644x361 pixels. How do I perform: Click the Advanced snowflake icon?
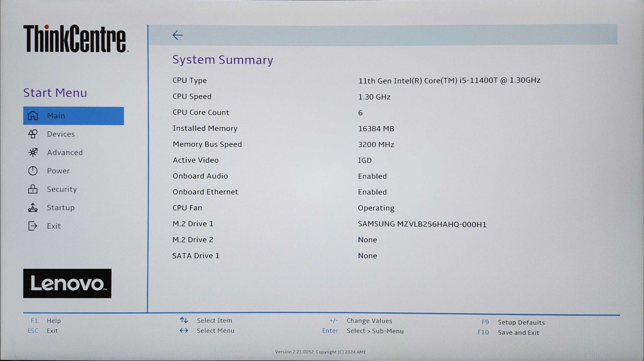click(33, 153)
